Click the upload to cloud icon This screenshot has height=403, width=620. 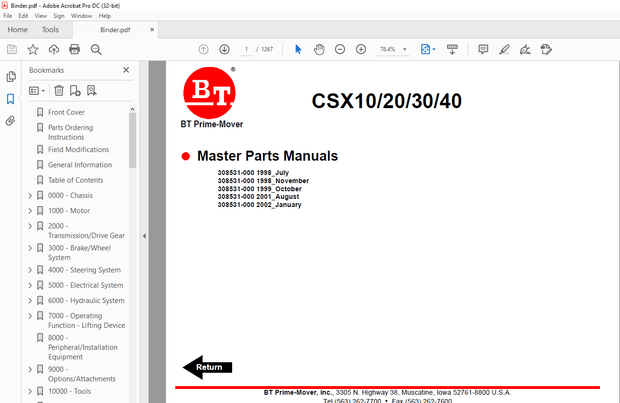54,49
